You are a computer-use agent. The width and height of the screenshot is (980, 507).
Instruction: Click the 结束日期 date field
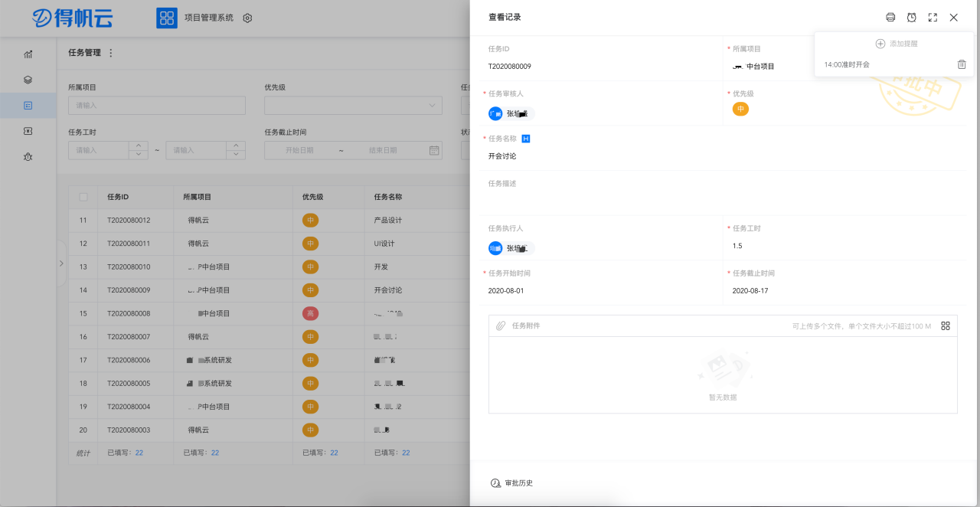click(383, 150)
